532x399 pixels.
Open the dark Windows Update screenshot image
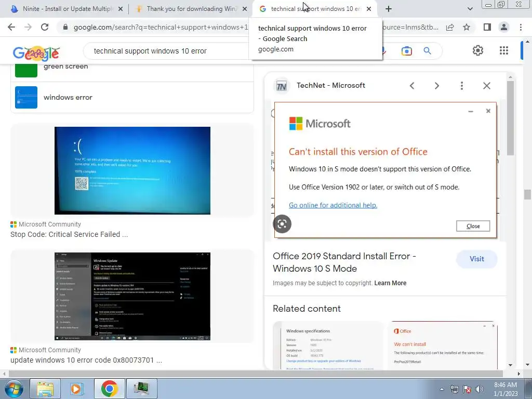click(x=132, y=296)
